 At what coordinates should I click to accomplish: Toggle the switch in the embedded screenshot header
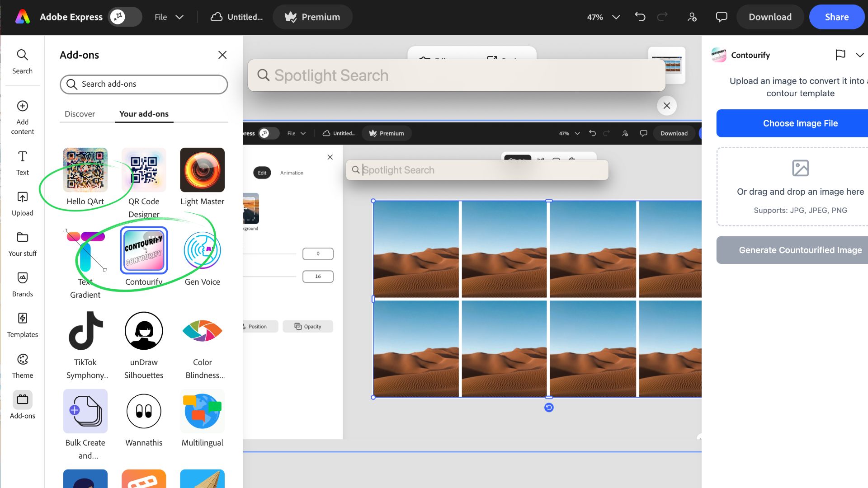pyautogui.click(x=269, y=133)
